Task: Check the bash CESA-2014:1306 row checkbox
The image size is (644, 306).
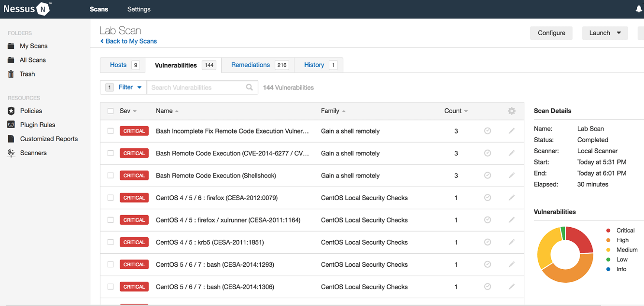Action: [x=111, y=287]
